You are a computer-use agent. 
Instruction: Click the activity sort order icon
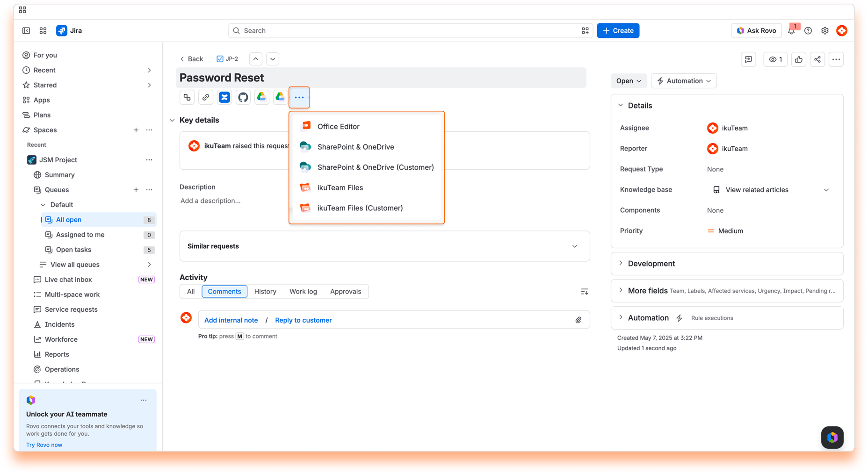click(585, 292)
